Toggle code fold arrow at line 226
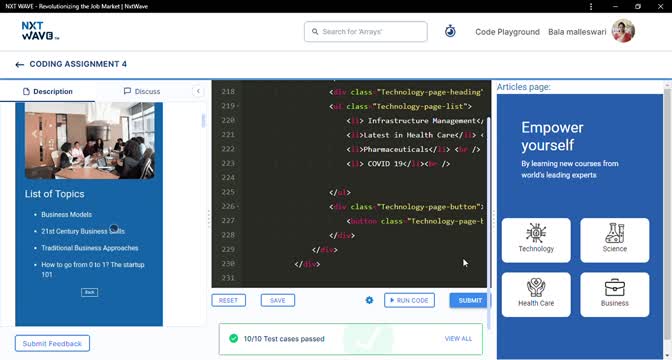Screen dimensions: 672x360 coord(238,207)
